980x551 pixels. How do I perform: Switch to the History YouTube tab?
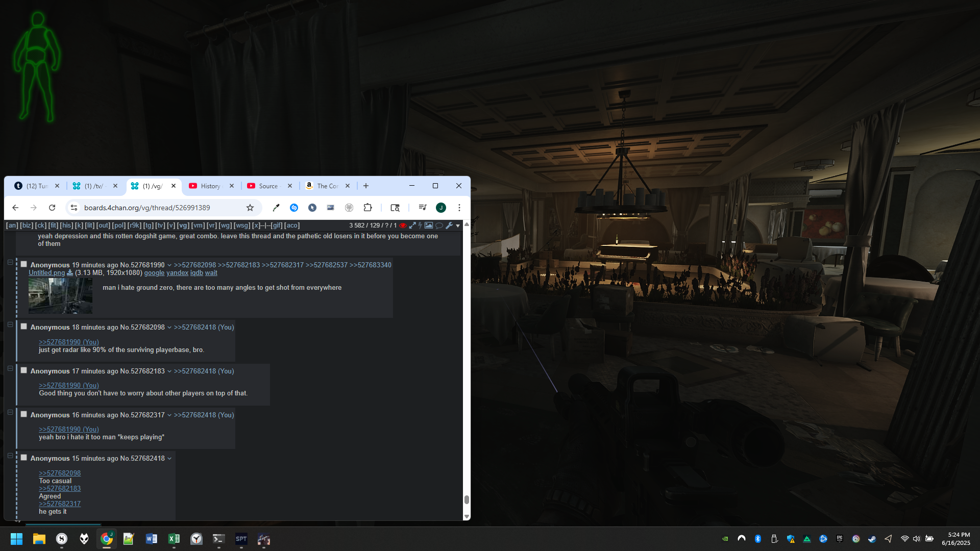click(211, 186)
